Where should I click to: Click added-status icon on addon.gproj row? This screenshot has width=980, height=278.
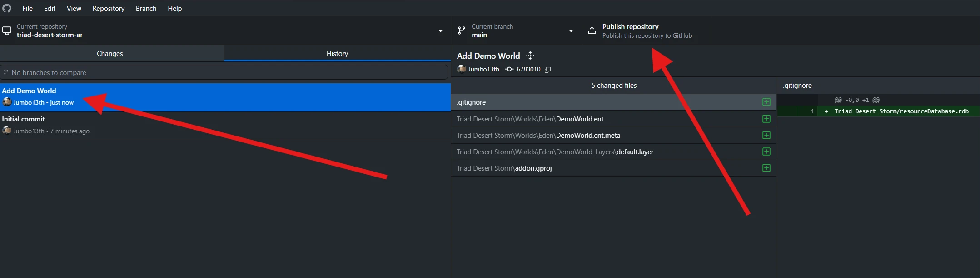tap(766, 168)
